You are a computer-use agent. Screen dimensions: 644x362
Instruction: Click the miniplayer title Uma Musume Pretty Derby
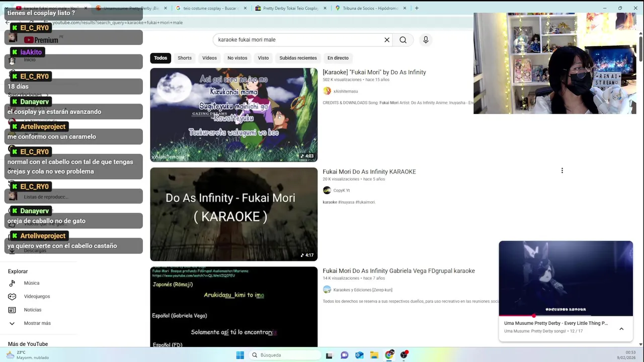[556, 323]
